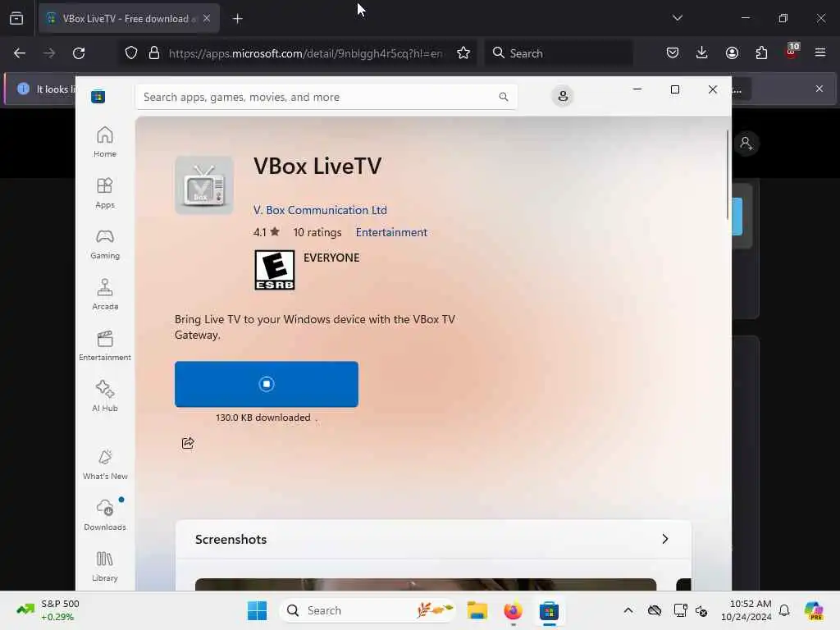Click the Microsoft Store logo icon
Screen dimensions: 840x630
pos(98,97)
